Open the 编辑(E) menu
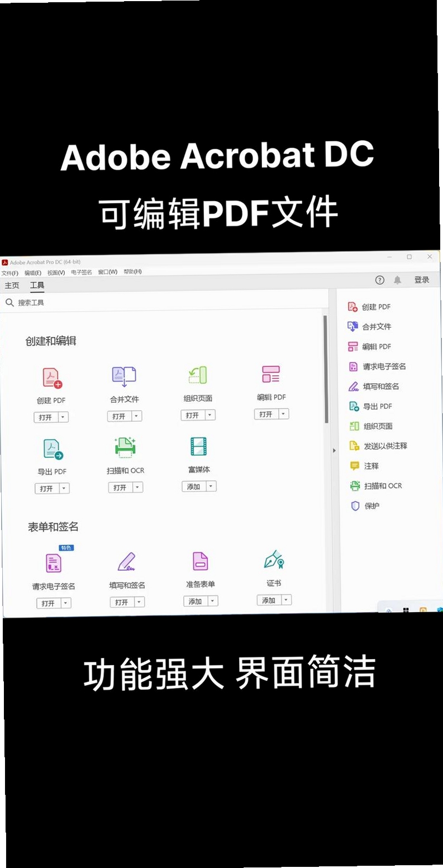 [32, 273]
